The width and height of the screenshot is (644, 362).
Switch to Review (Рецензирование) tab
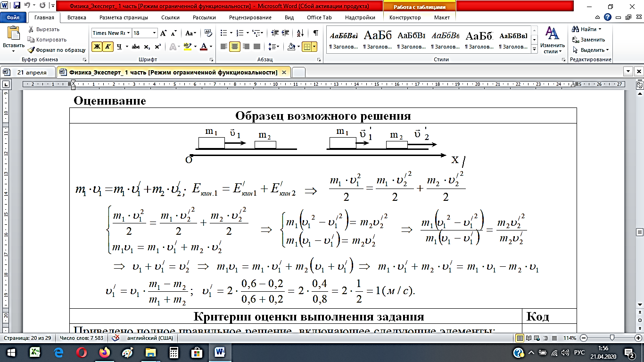tap(250, 17)
